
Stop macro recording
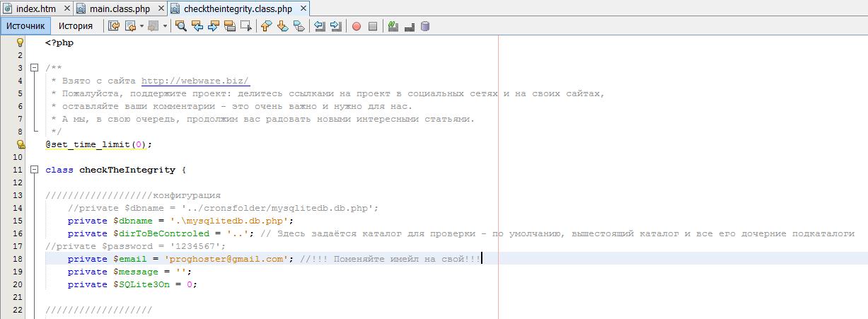(x=372, y=26)
